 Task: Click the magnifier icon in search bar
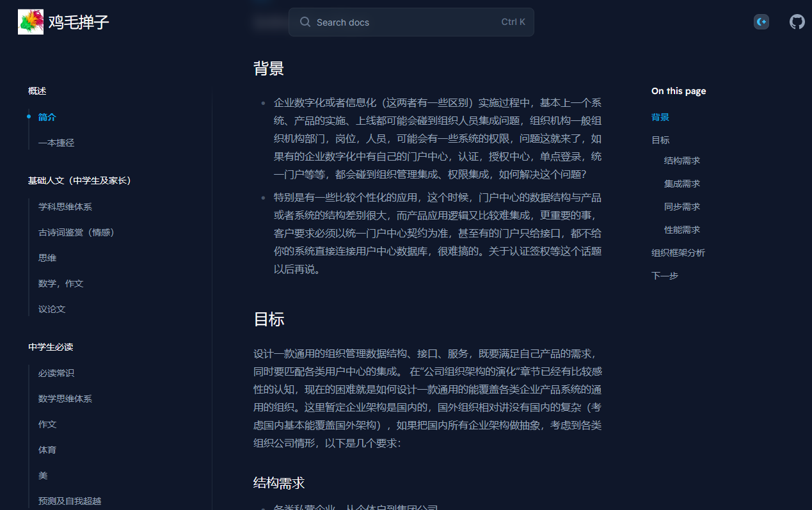pyautogui.click(x=305, y=22)
